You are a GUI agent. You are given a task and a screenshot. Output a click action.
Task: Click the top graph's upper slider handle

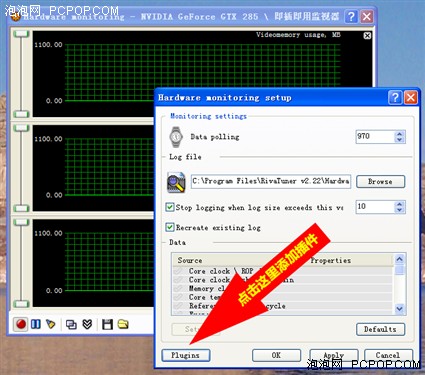(x=22, y=34)
